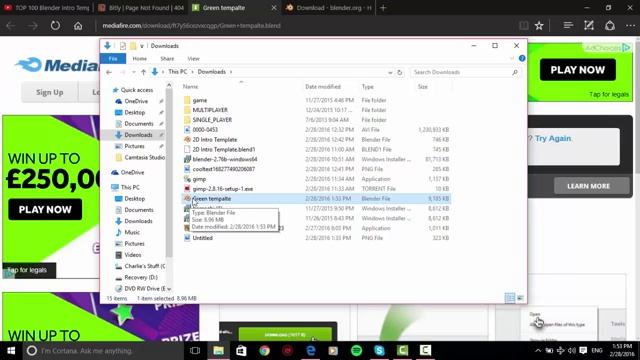Click the volume icon in system tray
This screenshot has height=360, width=640.
[571, 351]
